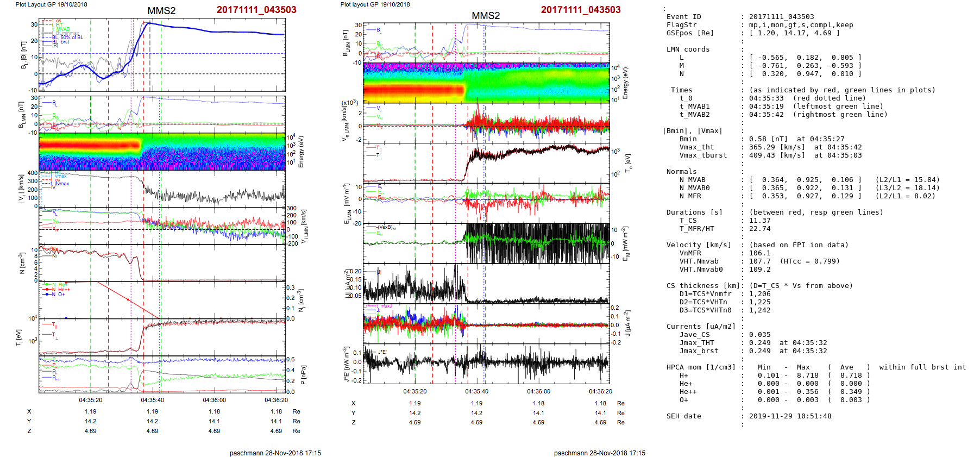Click the MMS2 title above the left plot
The width and height of the screenshot is (980, 457).
click(161, 11)
